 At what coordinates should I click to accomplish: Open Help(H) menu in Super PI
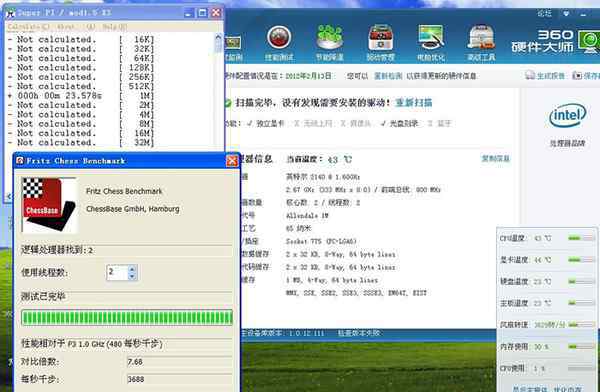pos(114,27)
